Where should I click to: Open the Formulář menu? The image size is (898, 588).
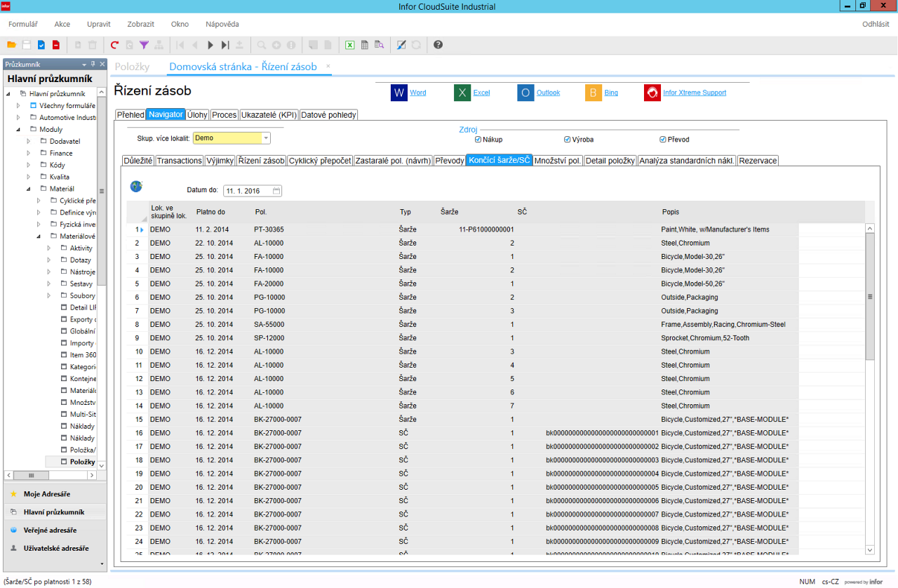tap(23, 24)
